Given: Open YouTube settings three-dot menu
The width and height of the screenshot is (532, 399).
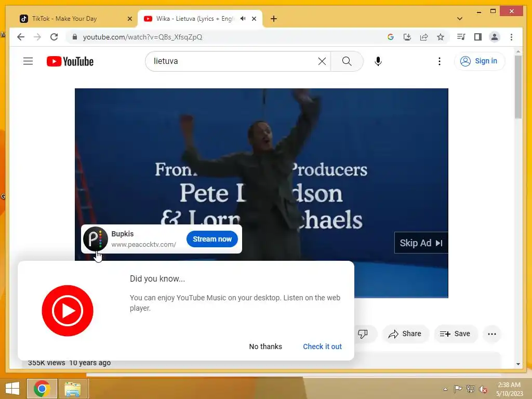Looking at the screenshot, I should [440, 61].
